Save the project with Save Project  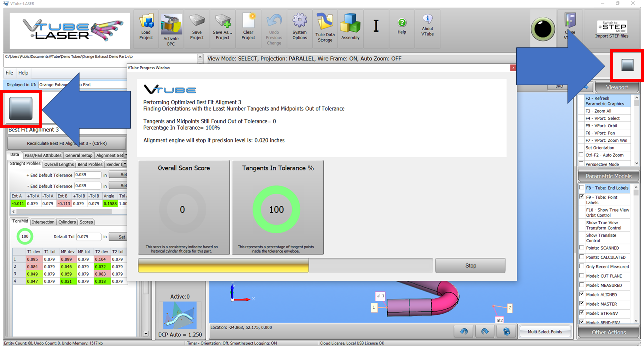(x=197, y=28)
